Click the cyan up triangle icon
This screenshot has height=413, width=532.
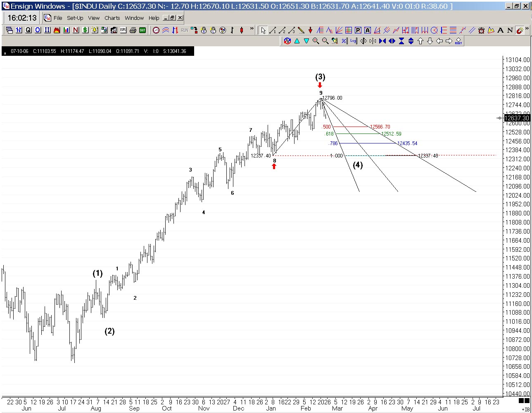coord(297,41)
